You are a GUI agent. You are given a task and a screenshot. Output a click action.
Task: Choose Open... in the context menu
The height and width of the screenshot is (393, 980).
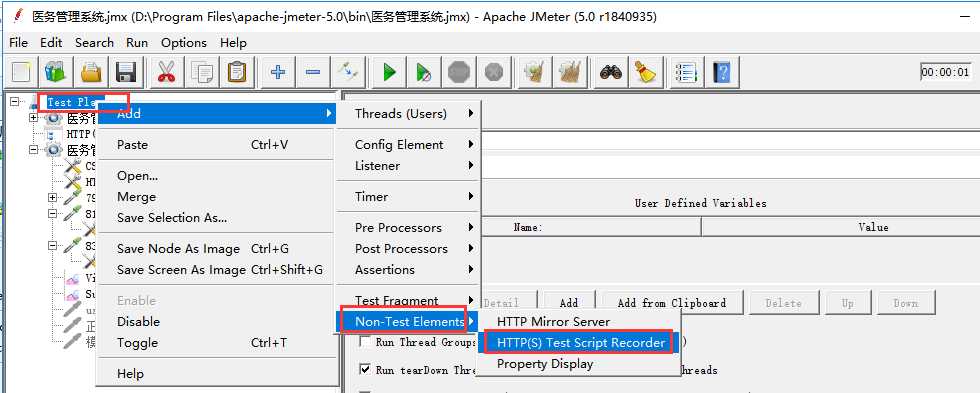click(218, 176)
